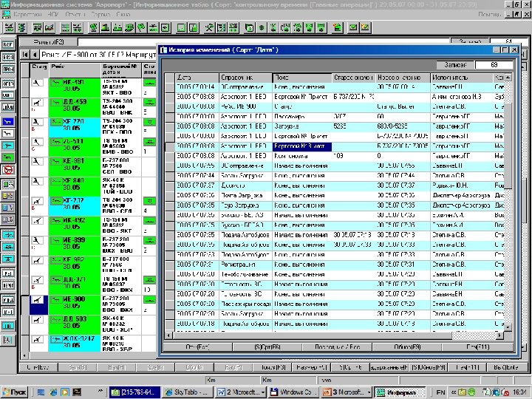Open the НСИ menu
Image resolution: width=532 pixels, height=399 pixels.
pyautogui.click(x=53, y=14)
